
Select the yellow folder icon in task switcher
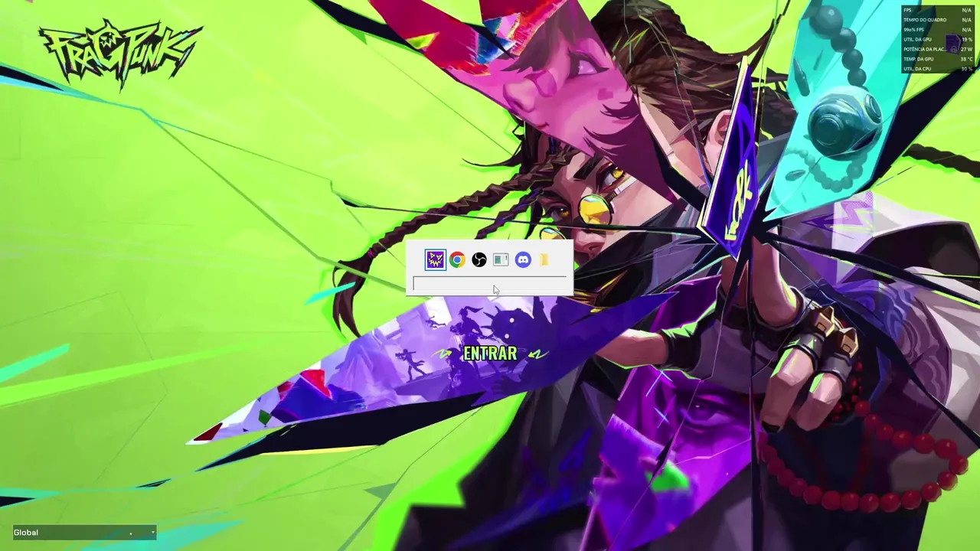544,260
